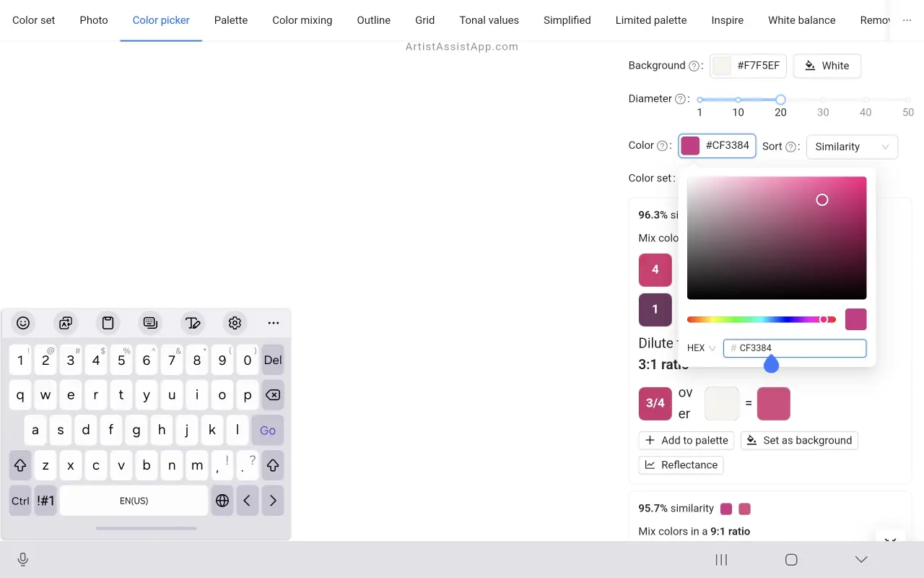The image size is (924, 578).
Task: Go to the Color mixing tab
Action: [x=302, y=20]
